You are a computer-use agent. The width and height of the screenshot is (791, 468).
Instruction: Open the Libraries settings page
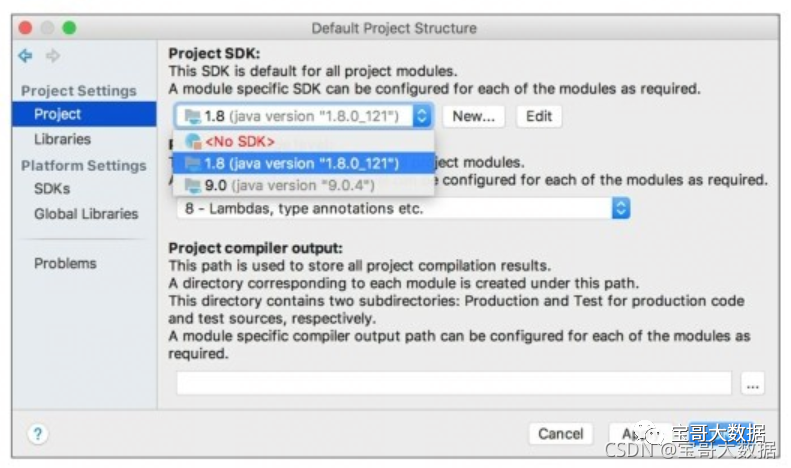(x=63, y=139)
